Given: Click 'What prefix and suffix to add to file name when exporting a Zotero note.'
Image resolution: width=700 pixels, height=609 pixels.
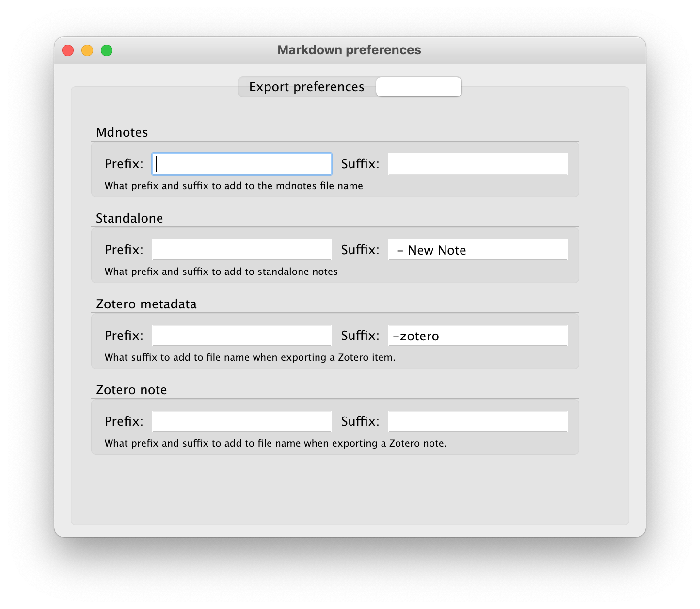Looking at the screenshot, I should (x=276, y=443).
